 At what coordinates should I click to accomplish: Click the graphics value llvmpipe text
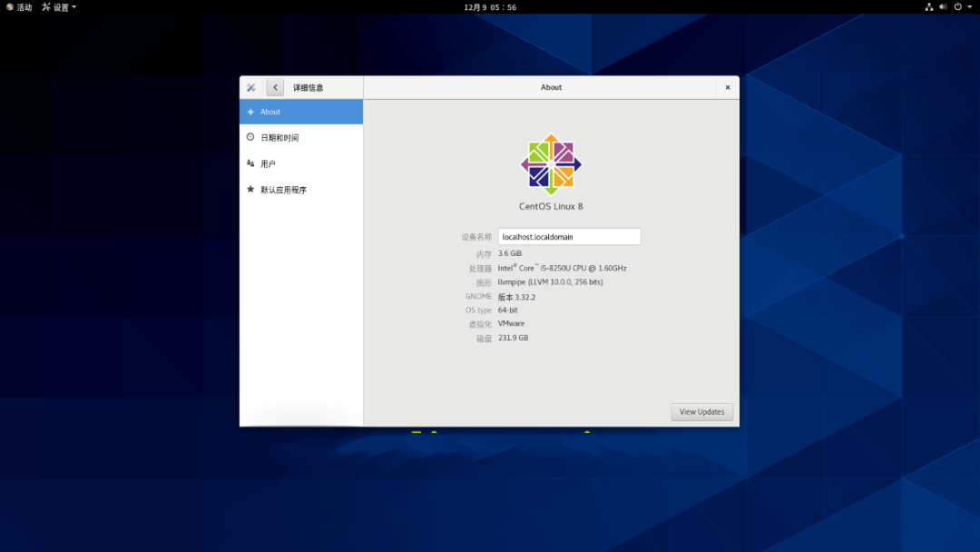550,282
